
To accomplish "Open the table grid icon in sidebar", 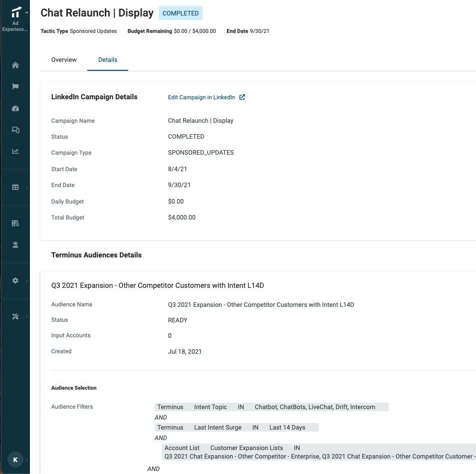I will (x=15, y=187).
